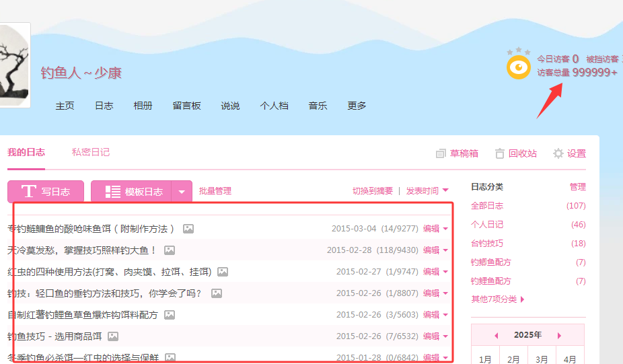623x364 pixels.
Task: Open 个人日记 category
Action: [x=487, y=225]
